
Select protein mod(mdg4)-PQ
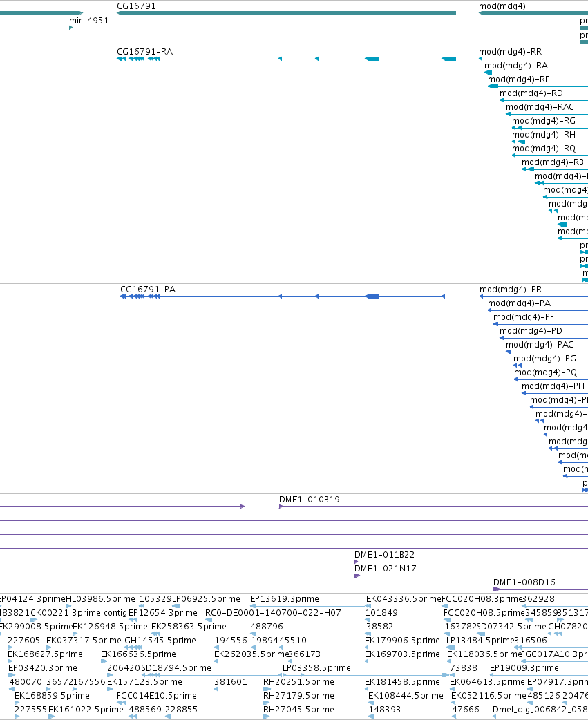[546, 372]
